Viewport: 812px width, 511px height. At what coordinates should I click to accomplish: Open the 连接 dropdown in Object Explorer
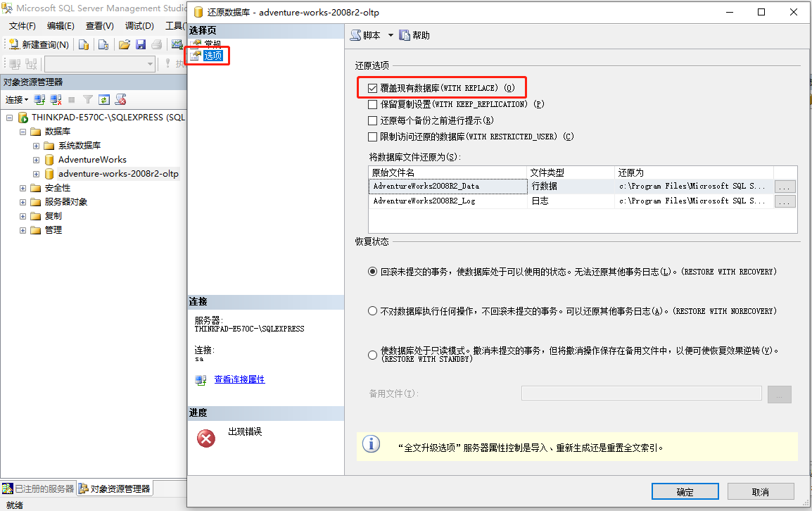point(17,99)
